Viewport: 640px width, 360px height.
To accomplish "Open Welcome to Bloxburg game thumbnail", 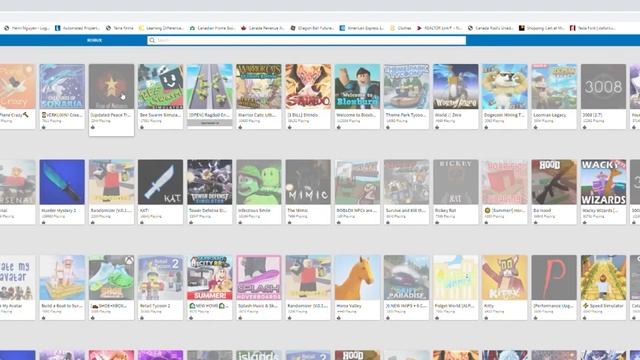I will [357, 87].
